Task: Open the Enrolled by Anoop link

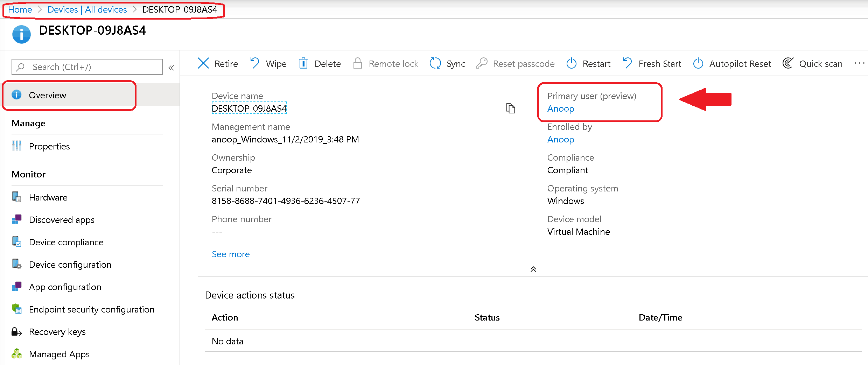Action: click(x=561, y=139)
